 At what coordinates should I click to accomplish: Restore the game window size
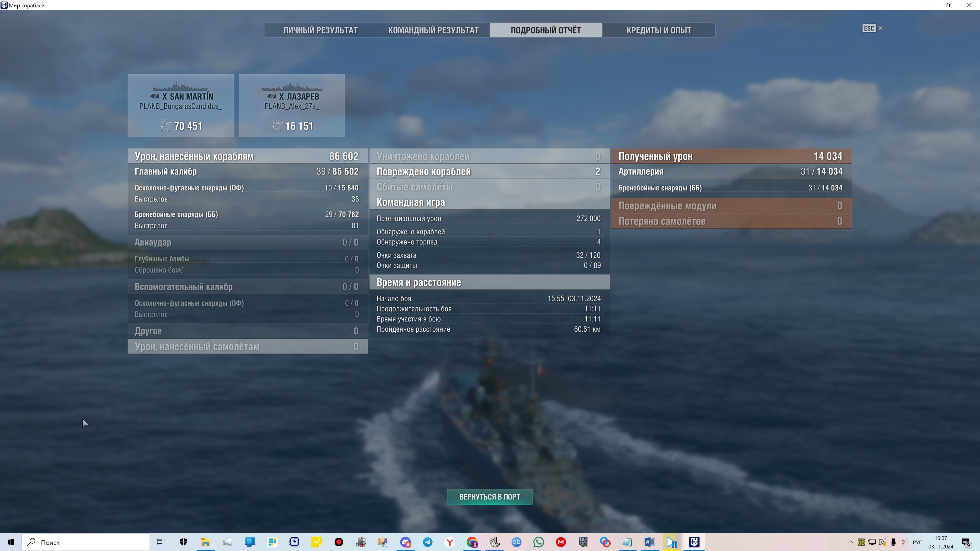click(x=948, y=5)
